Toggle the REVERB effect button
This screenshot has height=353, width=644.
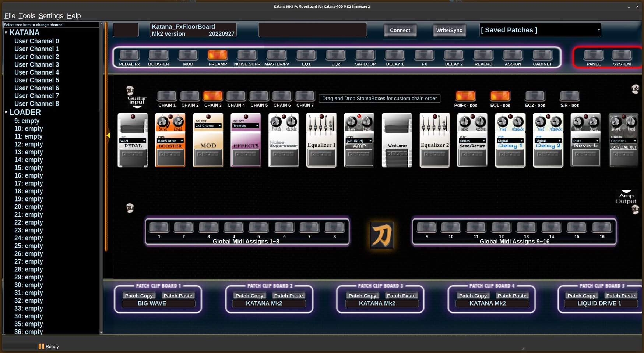(x=483, y=55)
